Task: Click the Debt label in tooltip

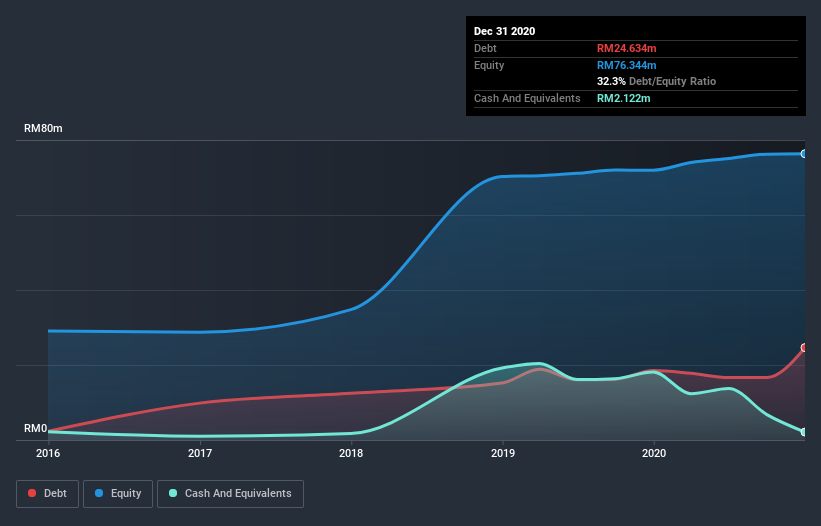Action: [485, 48]
